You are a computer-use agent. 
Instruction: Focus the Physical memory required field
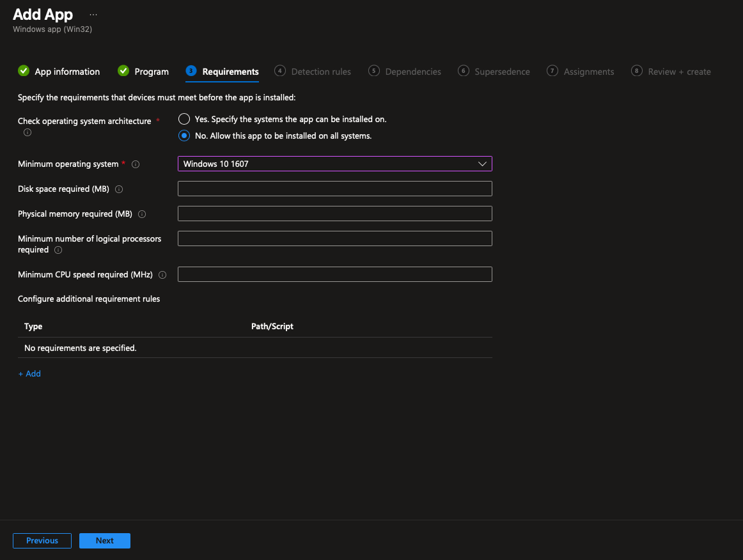[x=334, y=214]
